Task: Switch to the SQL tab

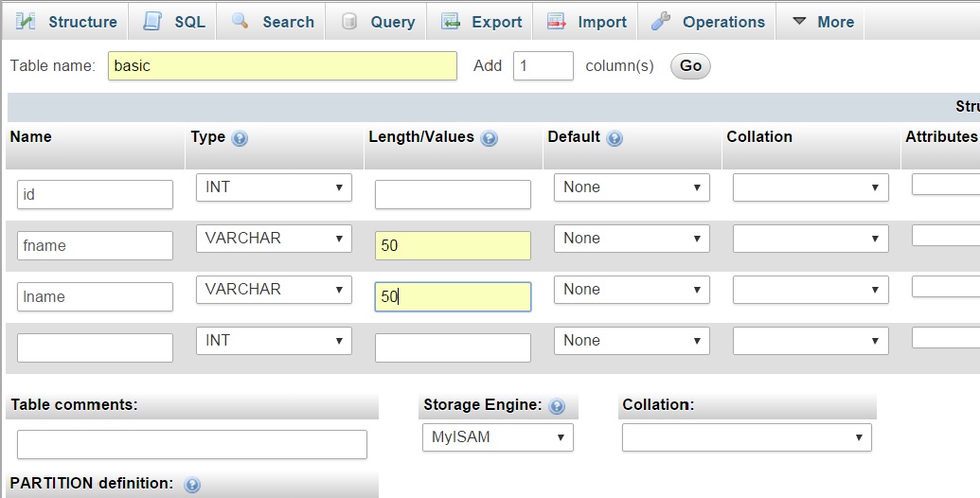Action: (x=173, y=21)
